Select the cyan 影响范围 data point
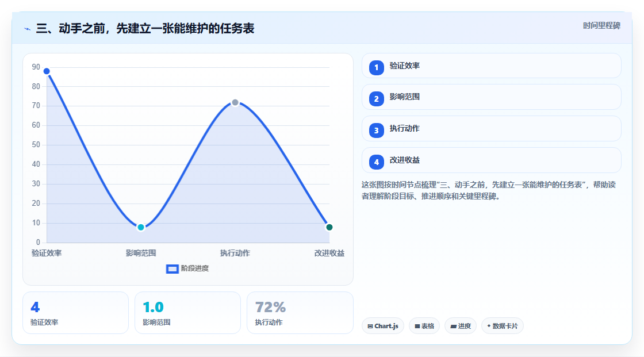644x357 pixels. tap(141, 227)
